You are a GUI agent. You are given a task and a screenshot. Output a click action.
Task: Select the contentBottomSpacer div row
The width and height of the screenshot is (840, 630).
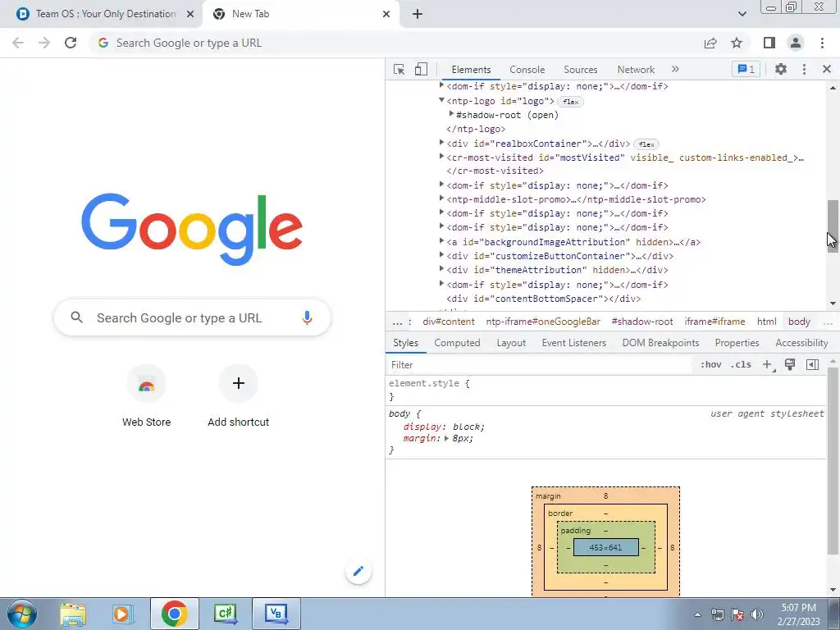(x=543, y=299)
